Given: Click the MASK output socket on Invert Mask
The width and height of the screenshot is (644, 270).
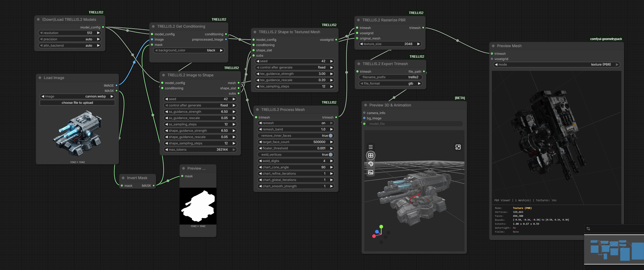Looking at the screenshot, I should point(154,185).
